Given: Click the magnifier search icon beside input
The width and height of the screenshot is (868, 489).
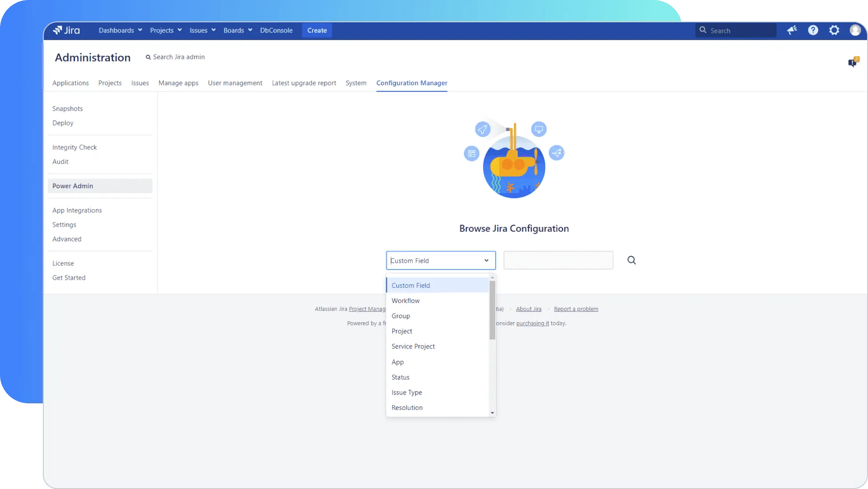Looking at the screenshot, I should pyautogui.click(x=631, y=260).
